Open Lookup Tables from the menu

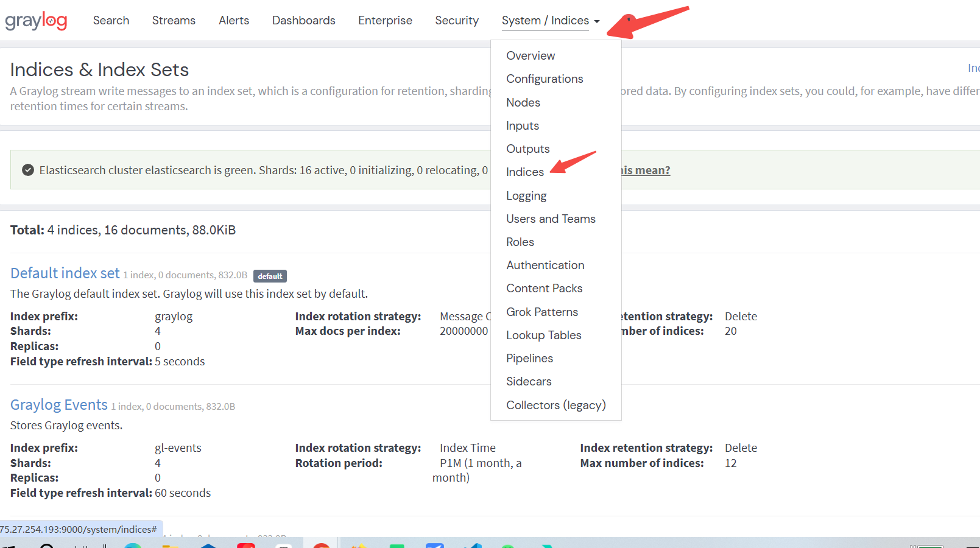(x=544, y=335)
